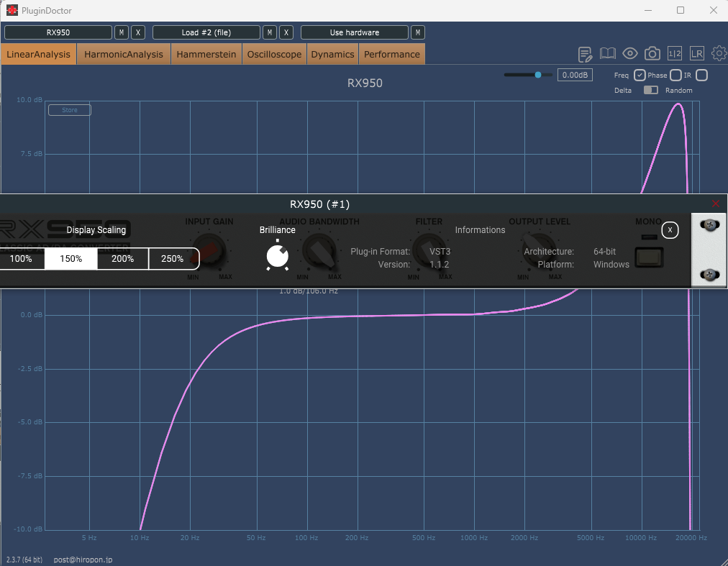728x566 pixels.
Task: Select 200% display scaling
Action: [122, 259]
